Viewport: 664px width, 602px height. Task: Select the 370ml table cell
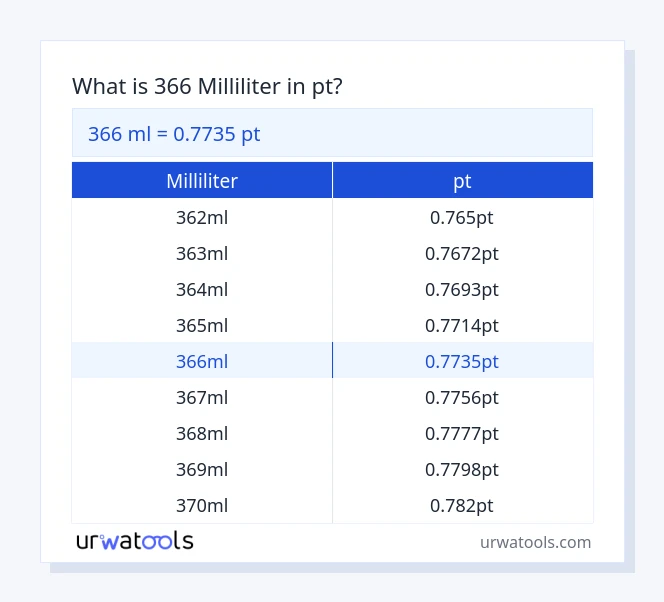(x=202, y=506)
